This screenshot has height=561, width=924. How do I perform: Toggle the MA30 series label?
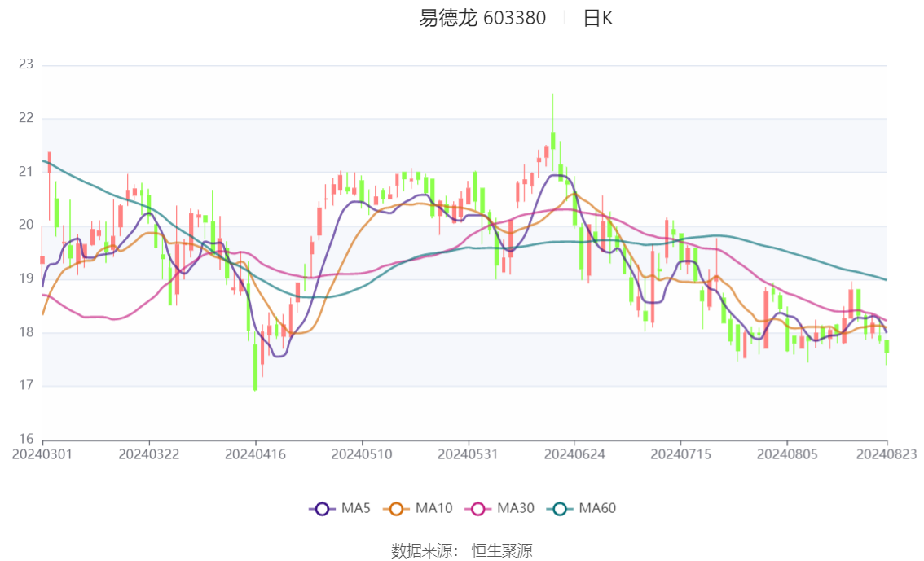click(x=516, y=509)
